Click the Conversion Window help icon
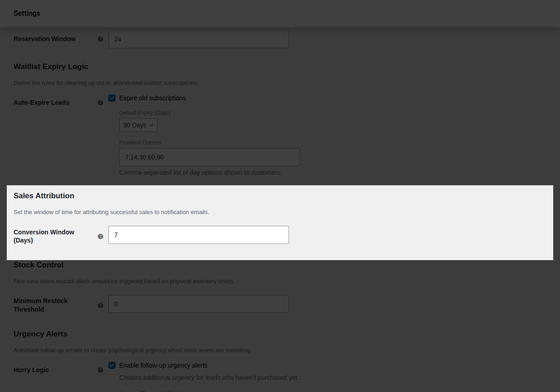This screenshot has height=392, width=560. pyautogui.click(x=101, y=236)
